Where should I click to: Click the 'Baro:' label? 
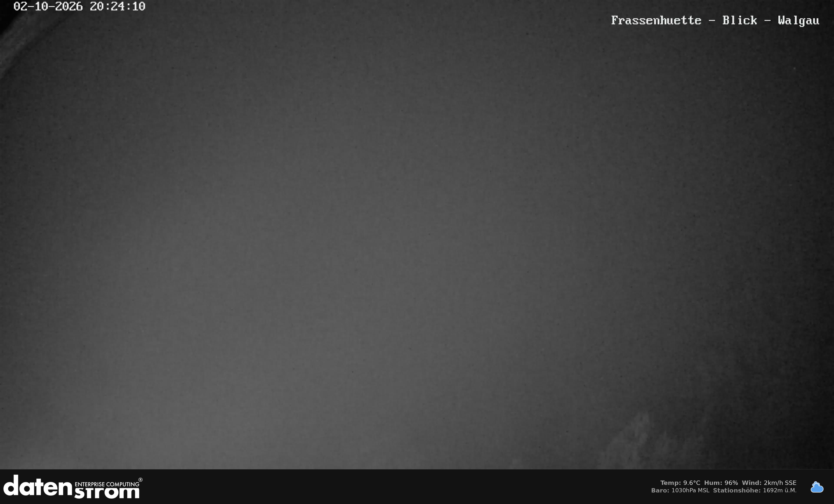click(660, 490)
